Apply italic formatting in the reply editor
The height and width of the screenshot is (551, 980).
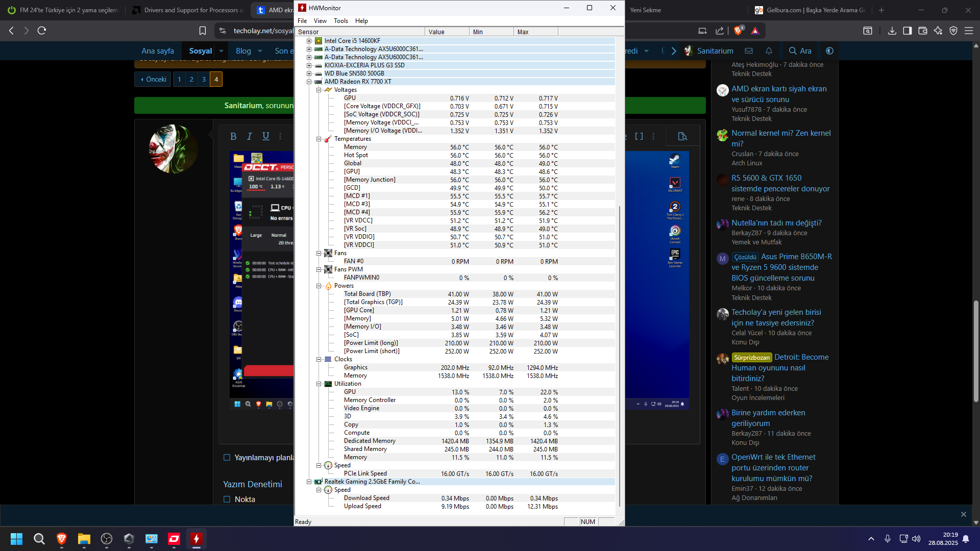click(250, 136)
